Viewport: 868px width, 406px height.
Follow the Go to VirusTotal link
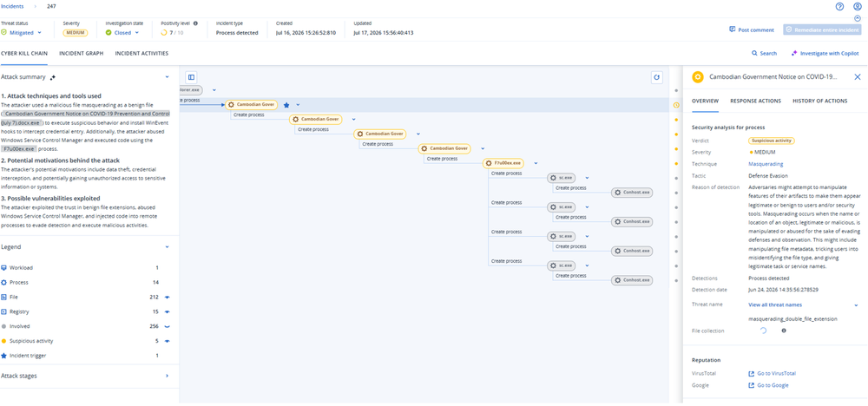tap(773, 373)
